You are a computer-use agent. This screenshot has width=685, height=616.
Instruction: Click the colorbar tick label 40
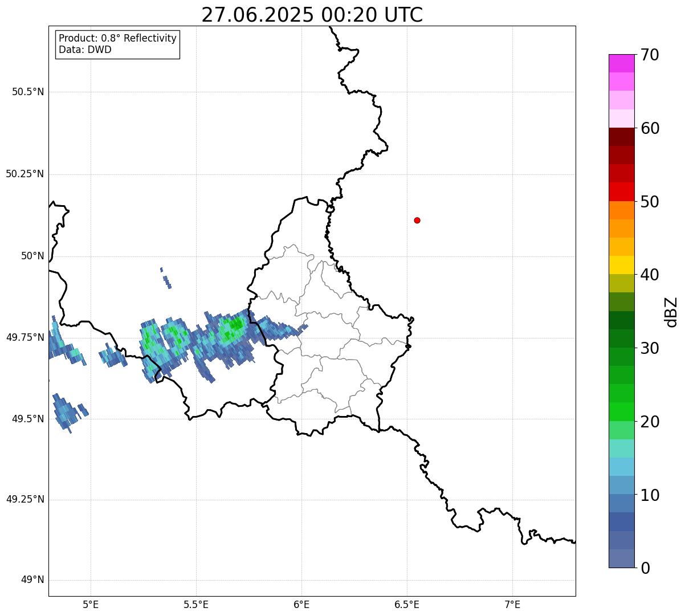pos(650,275)
